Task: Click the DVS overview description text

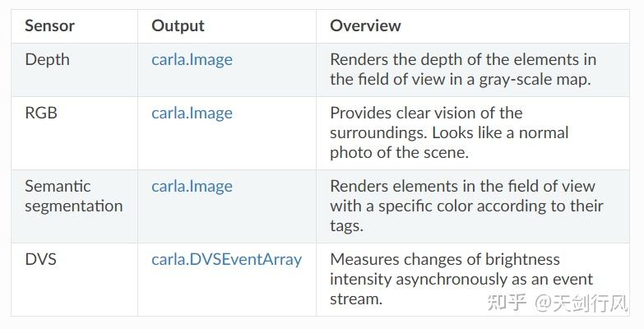Action: click(461, 280)
